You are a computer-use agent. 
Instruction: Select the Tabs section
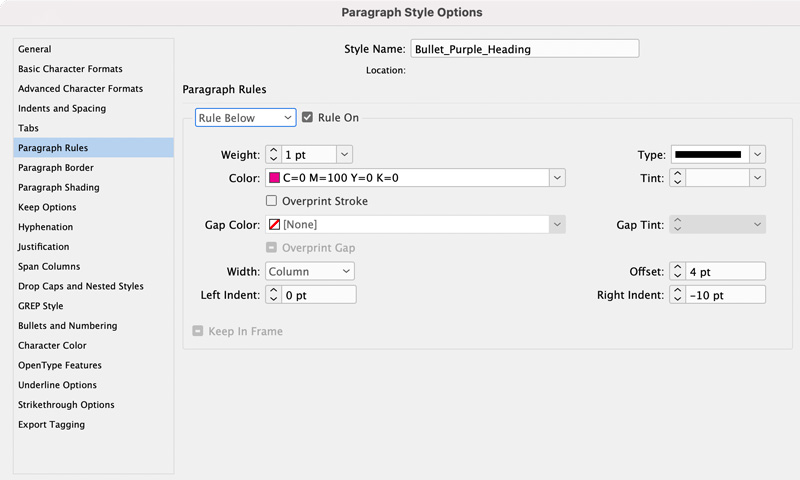[x=93, y=128]
